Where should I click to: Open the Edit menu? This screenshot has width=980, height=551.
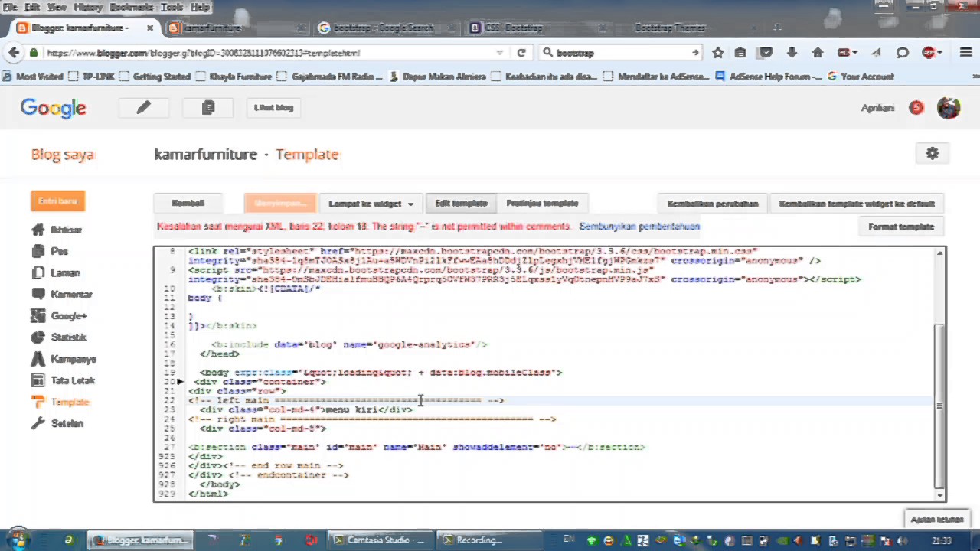pos(32,7)
